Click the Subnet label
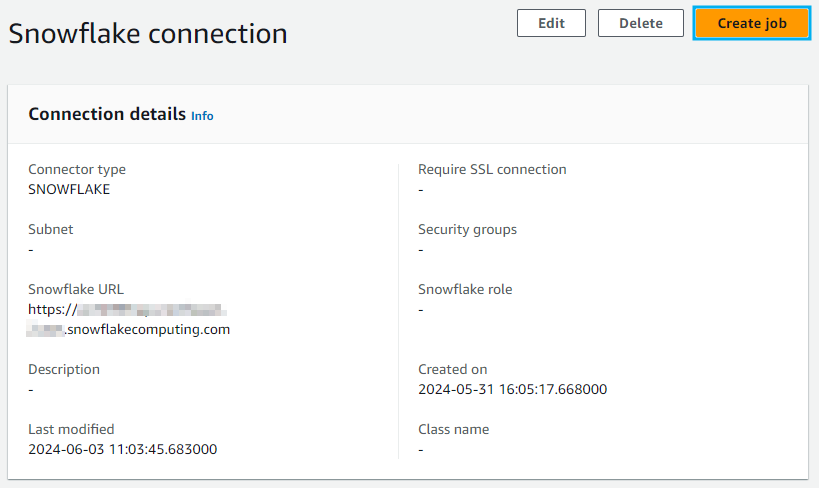This screenshot has height=488, width=819. pos(51,229)
